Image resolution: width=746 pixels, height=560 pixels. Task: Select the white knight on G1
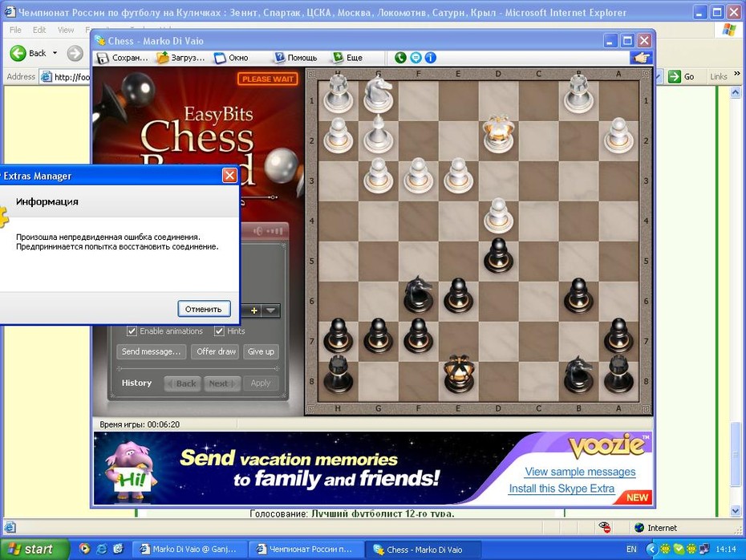tap(379, 94)
